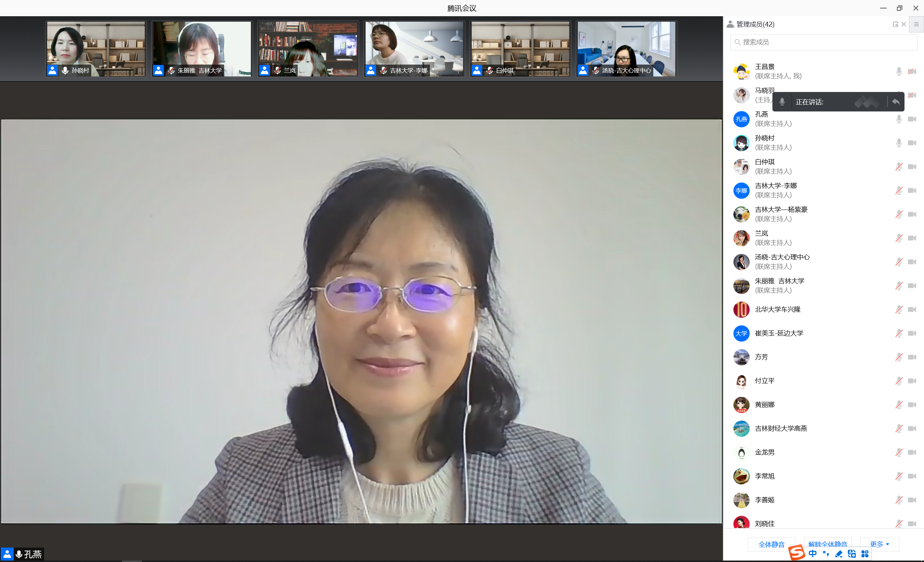
Task: Click 全体静音 mute all button
Action: (771, 544)
